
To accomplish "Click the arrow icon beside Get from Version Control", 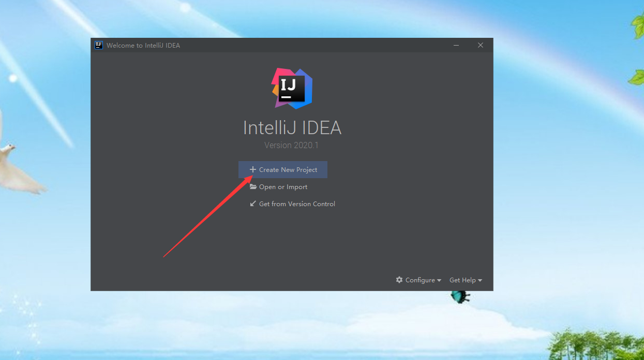I will (253, 204).
